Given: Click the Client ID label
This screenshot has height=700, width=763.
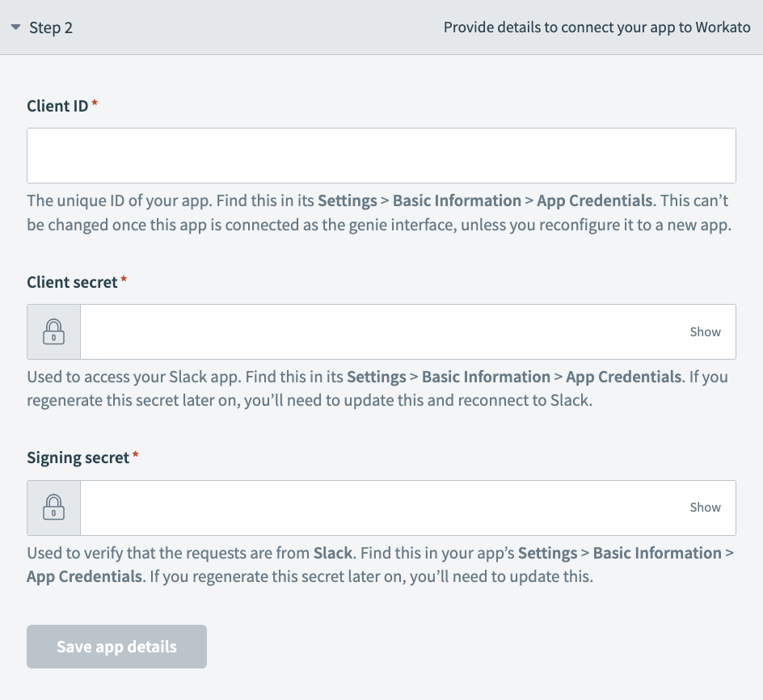Looking at the screenshot, I should click(x=55, y=106).
